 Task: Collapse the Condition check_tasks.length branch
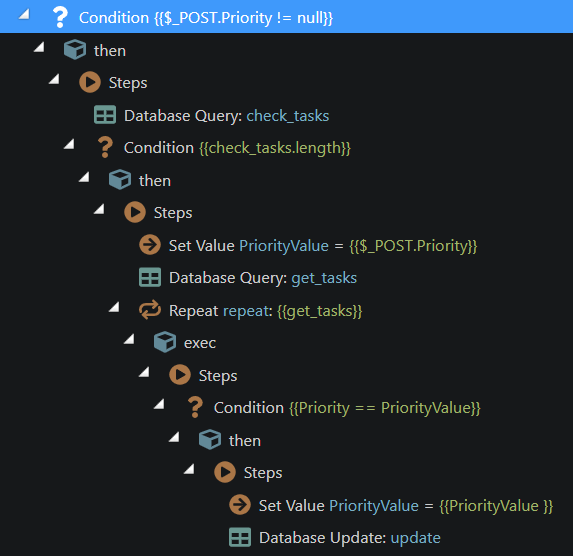tap(69, 144)
